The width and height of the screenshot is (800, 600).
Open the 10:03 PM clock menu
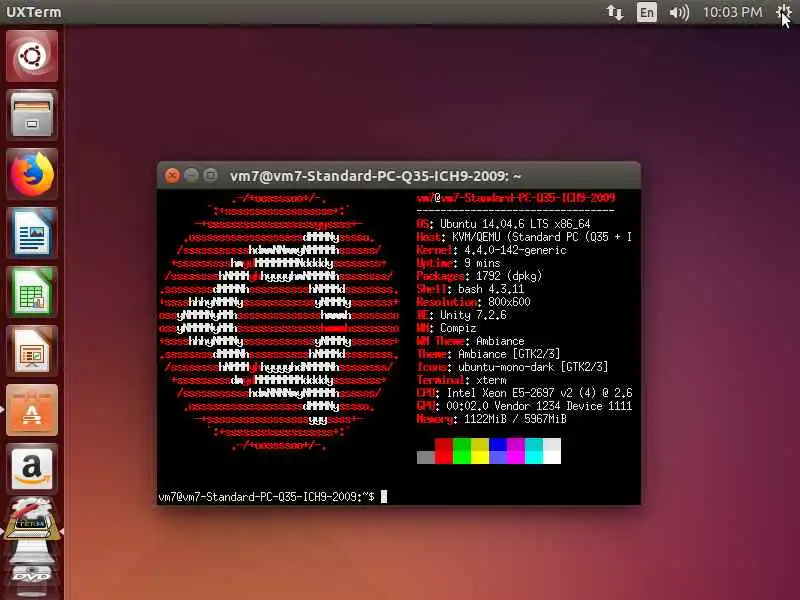(732, 12)
